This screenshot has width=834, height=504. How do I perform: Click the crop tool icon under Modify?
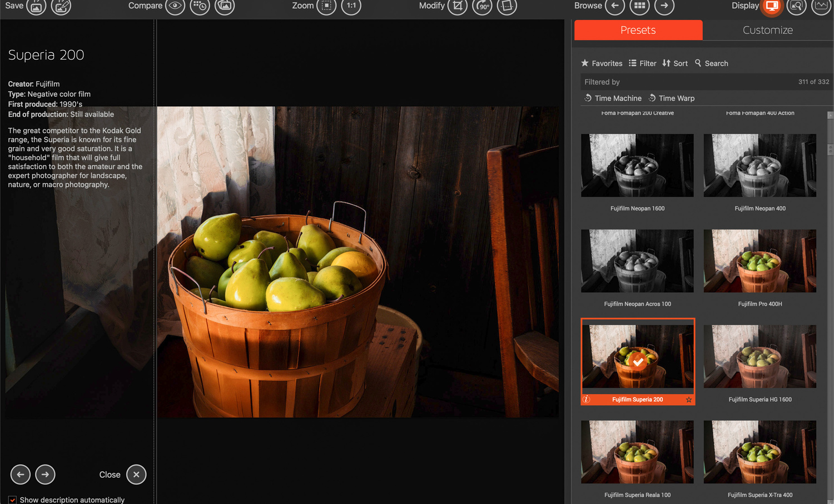pyautogui.click(x=457, y=6)
